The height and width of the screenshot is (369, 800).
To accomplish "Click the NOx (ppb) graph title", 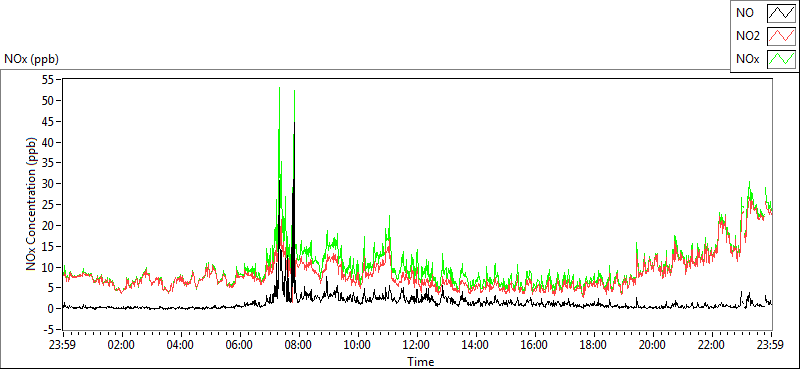I will (x=32, y=59).
